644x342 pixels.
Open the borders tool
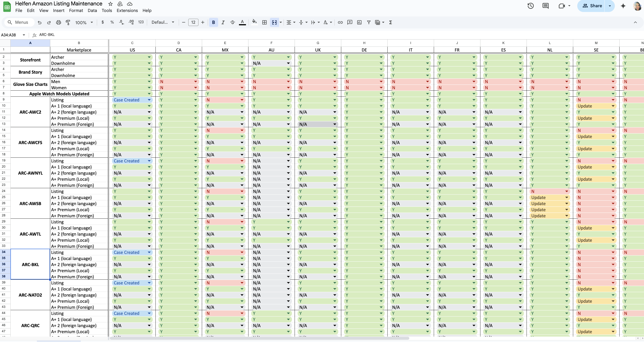point(264,22)
